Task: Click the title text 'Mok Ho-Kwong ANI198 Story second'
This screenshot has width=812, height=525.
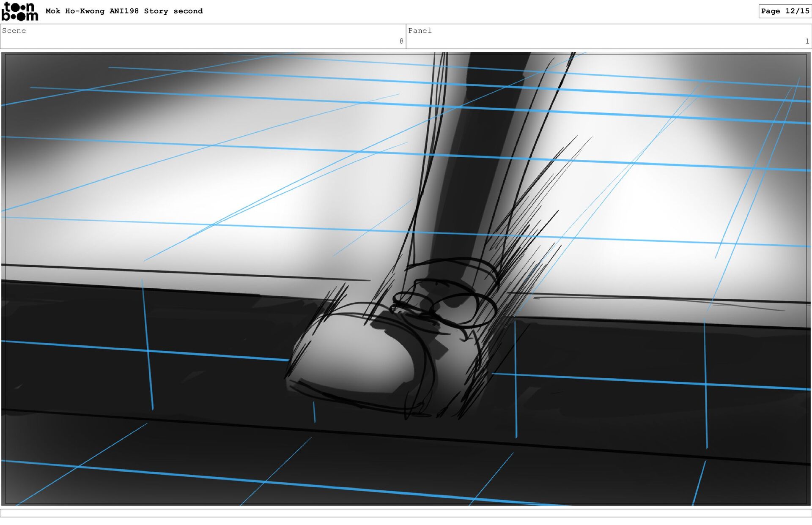Action: [x=124, y=11]
